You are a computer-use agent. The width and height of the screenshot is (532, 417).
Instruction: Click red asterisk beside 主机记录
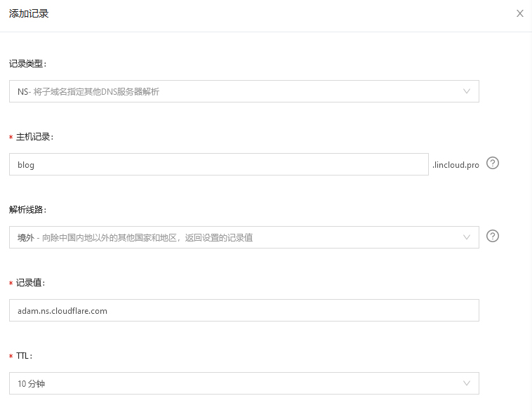(11, 138)
